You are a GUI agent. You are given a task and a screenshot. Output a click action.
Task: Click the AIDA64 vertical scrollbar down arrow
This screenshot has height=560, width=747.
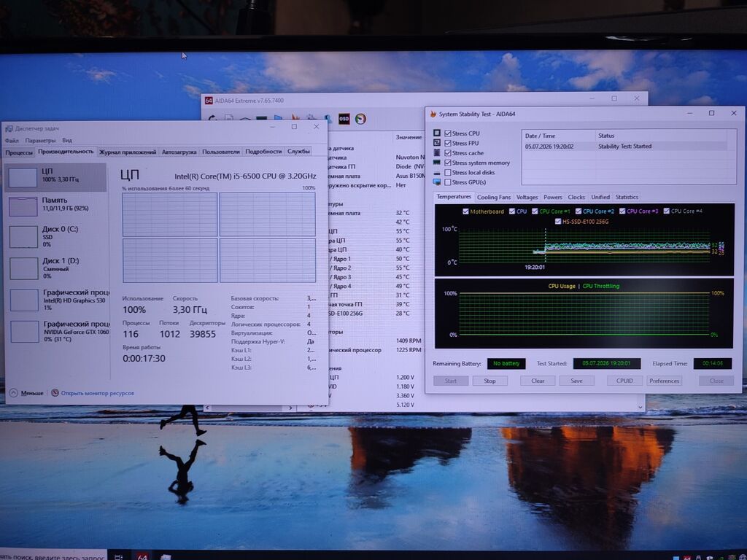tap(640, 407)
